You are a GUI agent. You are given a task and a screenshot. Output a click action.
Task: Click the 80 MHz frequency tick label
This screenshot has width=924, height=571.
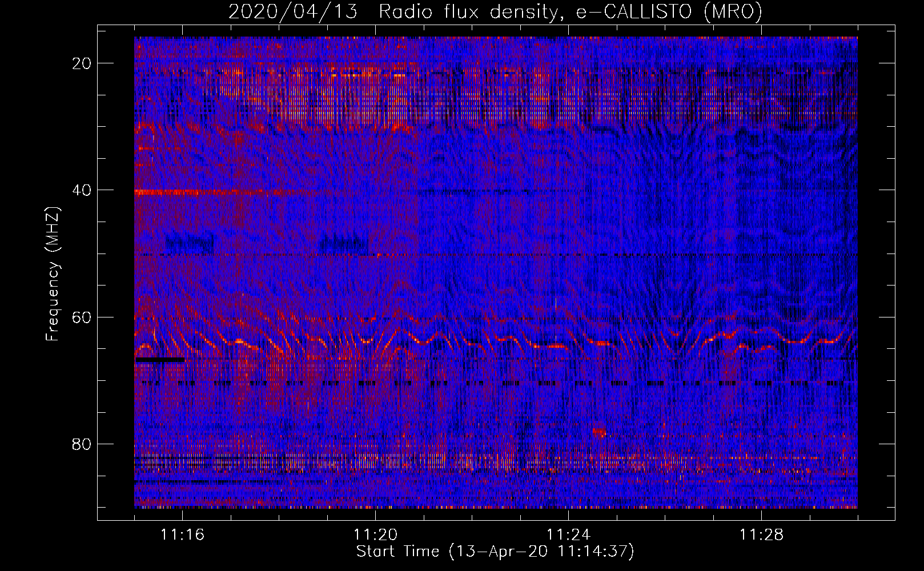coord(82,444)
